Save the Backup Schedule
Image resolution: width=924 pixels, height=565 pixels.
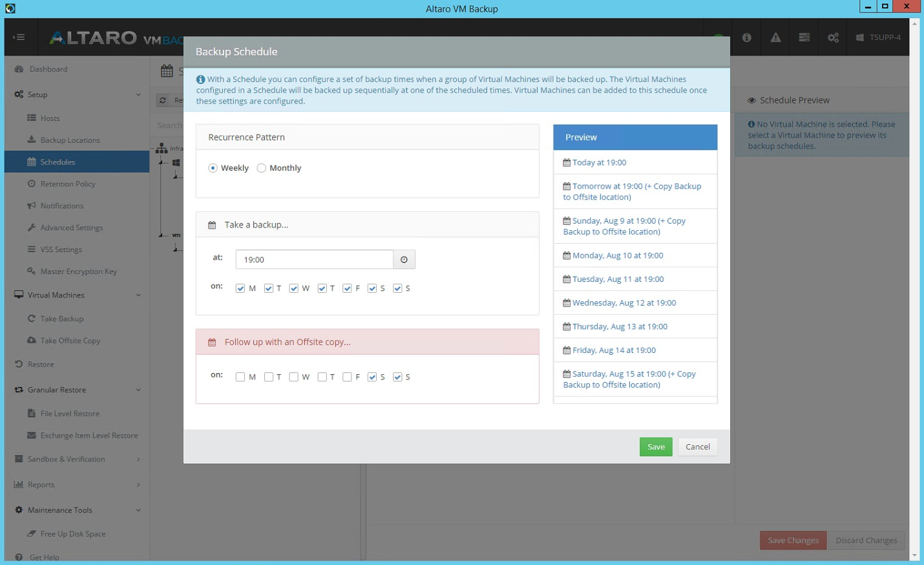click(x=655, y=447)
